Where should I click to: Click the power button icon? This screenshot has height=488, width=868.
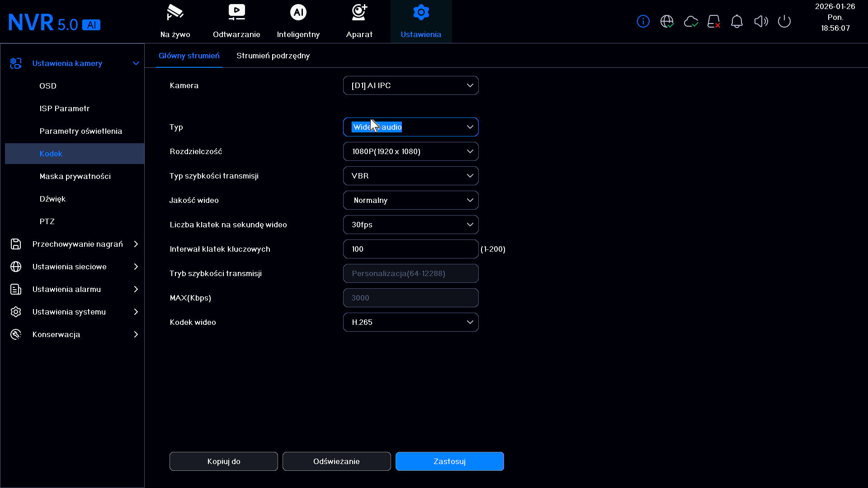click(784, 21)
